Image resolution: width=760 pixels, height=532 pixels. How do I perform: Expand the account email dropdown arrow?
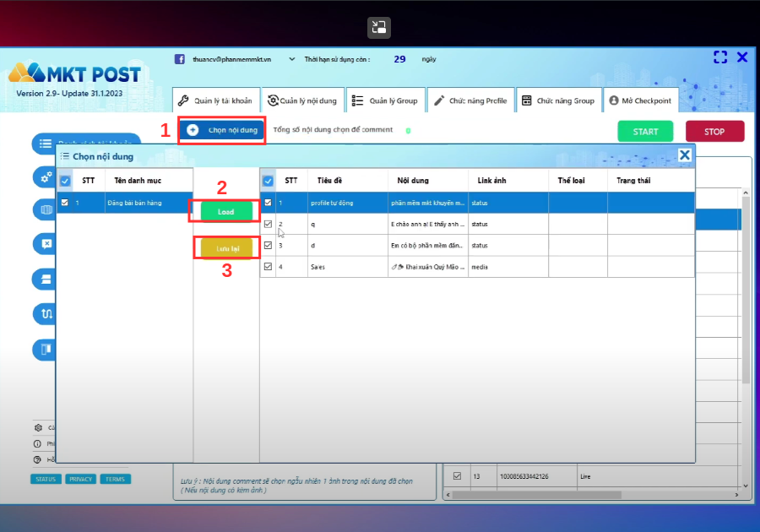(x=292, y=59)
